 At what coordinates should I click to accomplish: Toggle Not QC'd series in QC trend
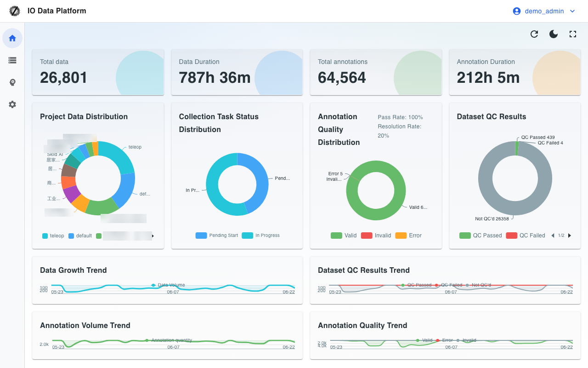click(478, 285)
